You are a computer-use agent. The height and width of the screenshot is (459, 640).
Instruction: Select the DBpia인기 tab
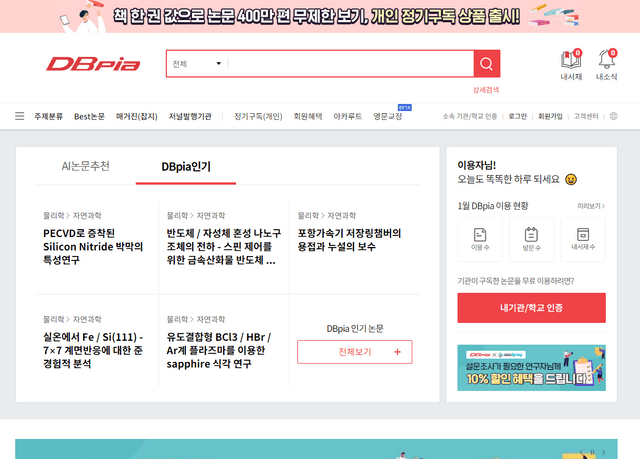pyautogui.click(x=186, y=166)
